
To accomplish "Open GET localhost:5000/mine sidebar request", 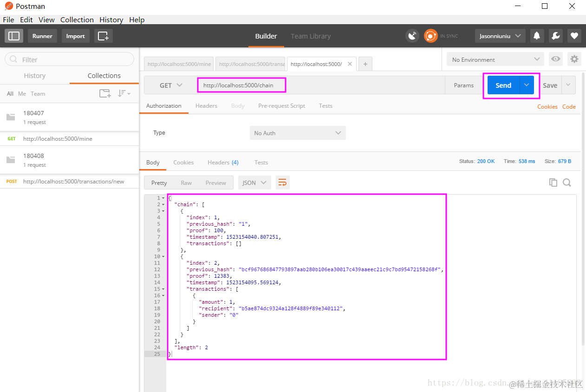I will coord(70,138).
